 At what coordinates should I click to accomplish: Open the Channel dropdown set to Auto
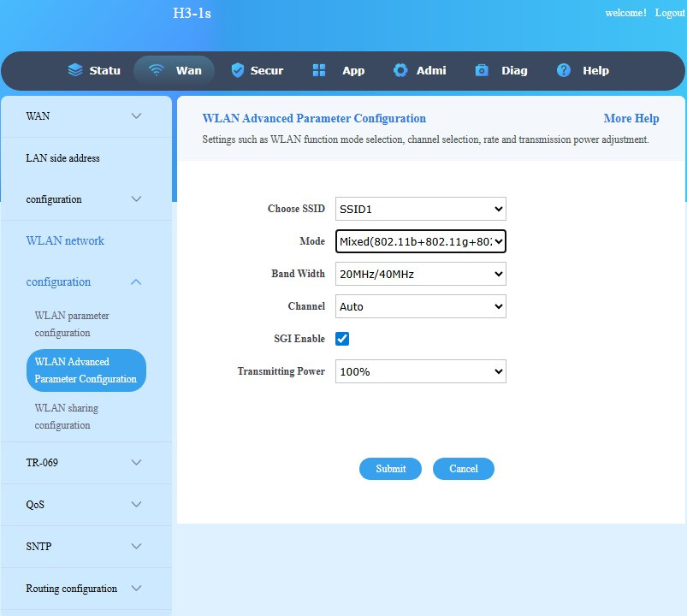[x=420, y=306]
